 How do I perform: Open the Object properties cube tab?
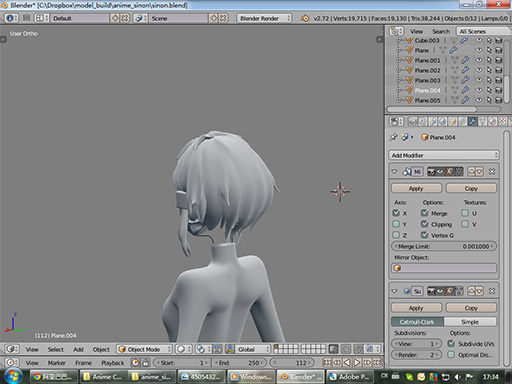(453, 122)
